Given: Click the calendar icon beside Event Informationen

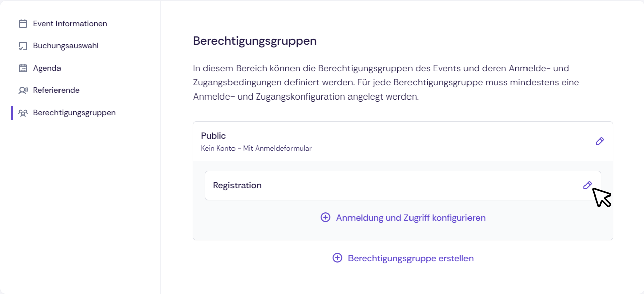Looking at the screenshot, I should [23, 24].
